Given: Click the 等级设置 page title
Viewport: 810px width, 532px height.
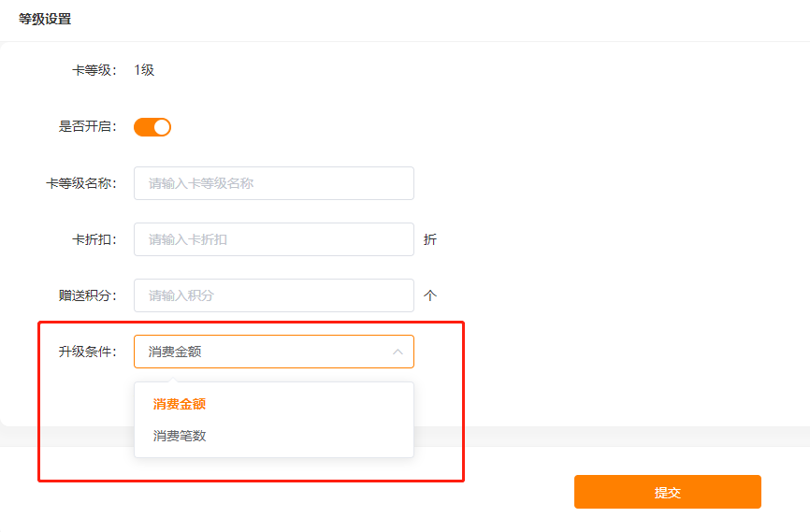Looking at the screenshot, I should tap(45, 19).
